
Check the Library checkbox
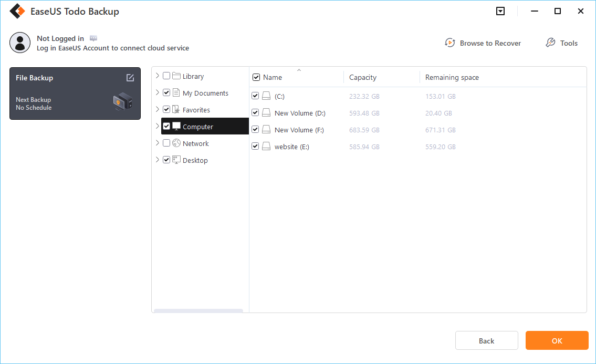(166, 76)
